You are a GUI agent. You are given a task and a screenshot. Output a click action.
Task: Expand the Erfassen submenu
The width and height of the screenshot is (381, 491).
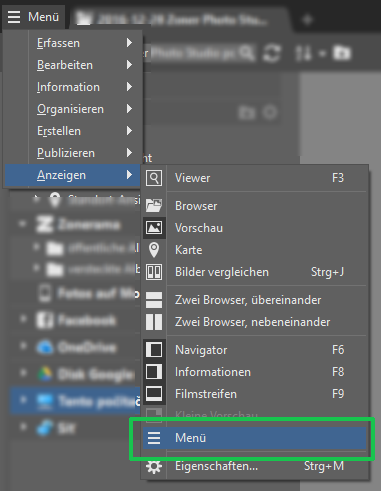click(86, 43)
